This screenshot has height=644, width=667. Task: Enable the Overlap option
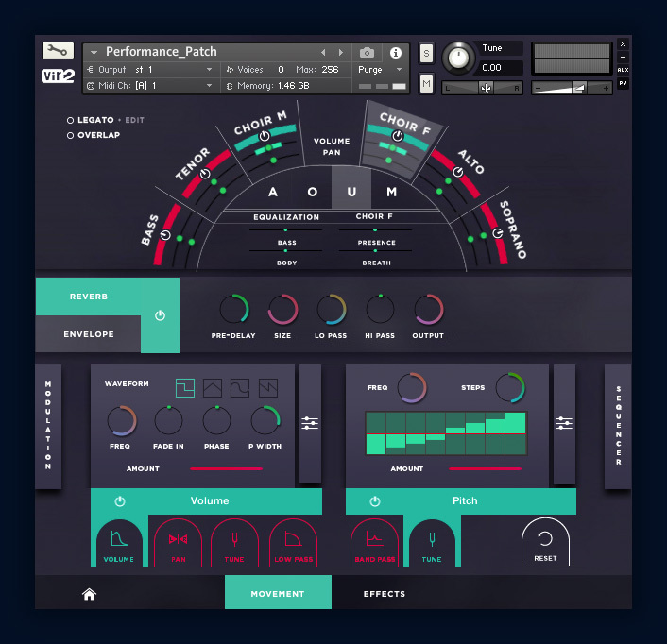pos(70,135)
